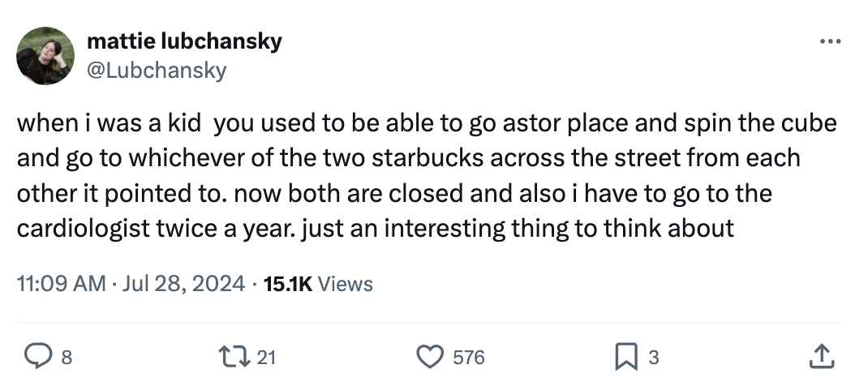Click the 11:09 AM timestamp
The image size is (868, 386).
pyautogui.click(x=62, y=284)
